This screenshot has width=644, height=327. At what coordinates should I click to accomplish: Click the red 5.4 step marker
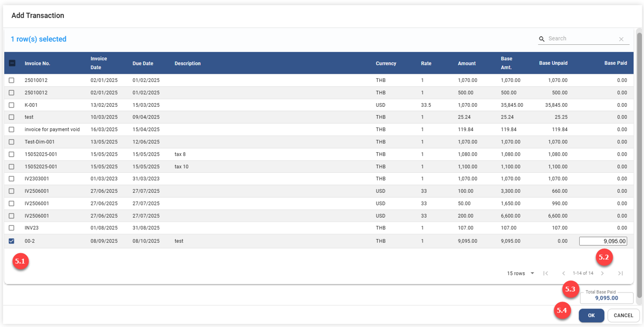click(x=563, y=311)
